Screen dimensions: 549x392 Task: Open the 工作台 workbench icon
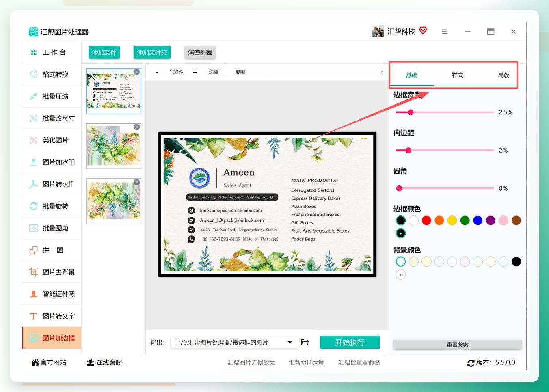click(33, 52)
